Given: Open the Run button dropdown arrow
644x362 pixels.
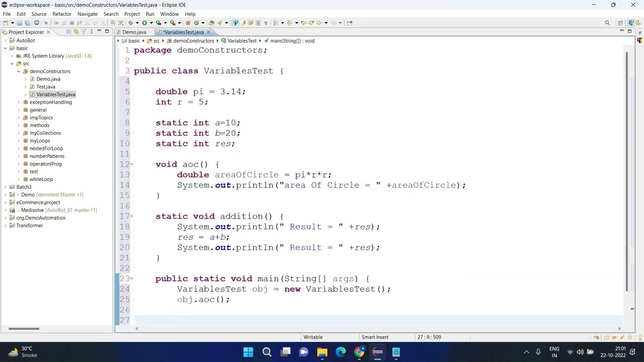Looking at the screenshot, I should [x=151, y=23].
